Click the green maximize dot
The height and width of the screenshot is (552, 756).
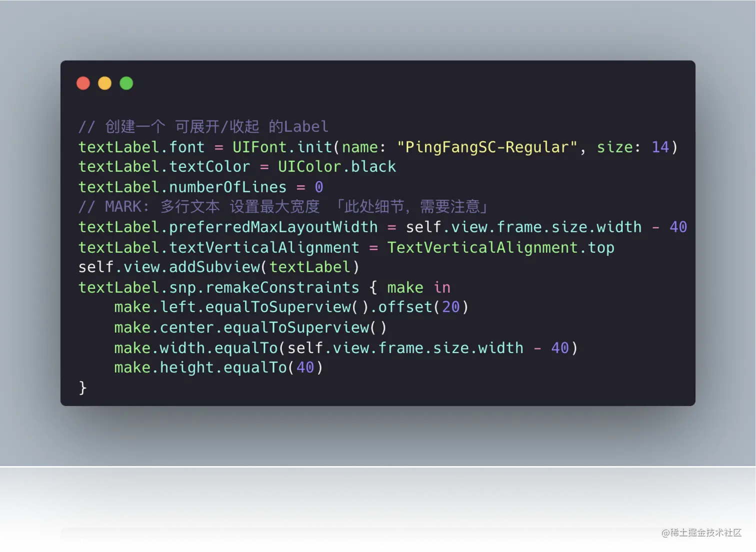(x=126, y=83)
